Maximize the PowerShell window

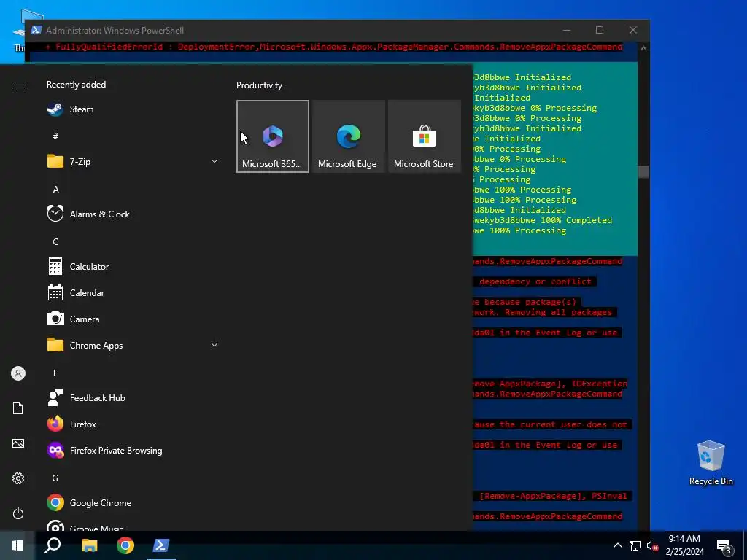pos(600,30)
